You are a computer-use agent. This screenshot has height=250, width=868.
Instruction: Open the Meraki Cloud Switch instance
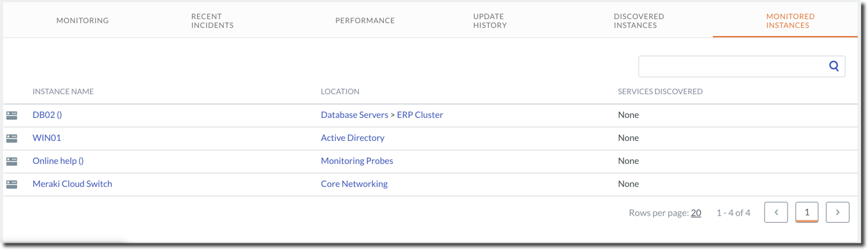point(72,184)
